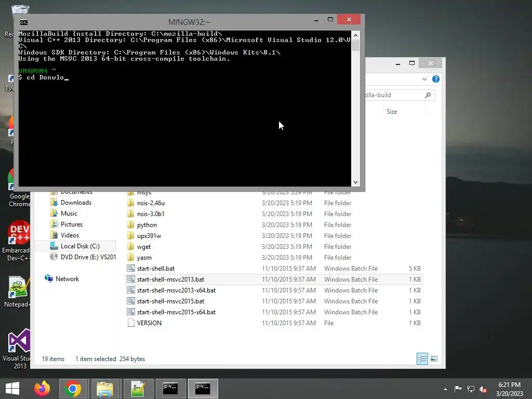Open File Explorer taskbar icon
The width and height of the screenshot is (532, 399).
[x=105, y=389]
